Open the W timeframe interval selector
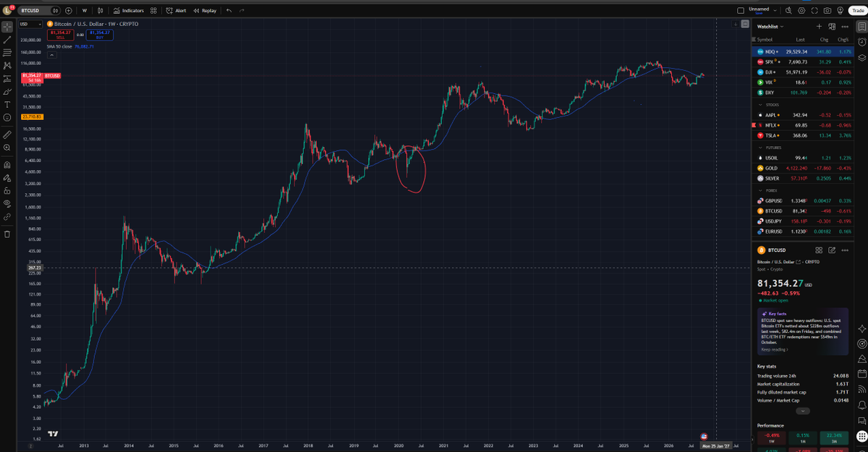Screen dimensions: 868x452 click(x=85, y=11)
